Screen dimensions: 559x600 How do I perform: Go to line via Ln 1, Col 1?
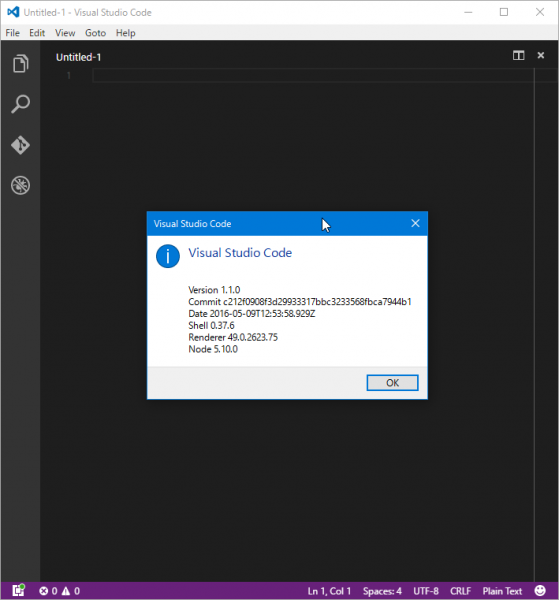(x=329, y=591)
